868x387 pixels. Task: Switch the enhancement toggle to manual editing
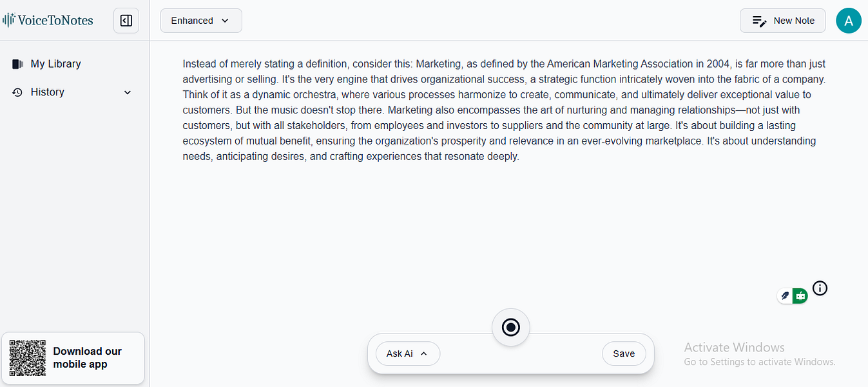[x=785, y=295]
